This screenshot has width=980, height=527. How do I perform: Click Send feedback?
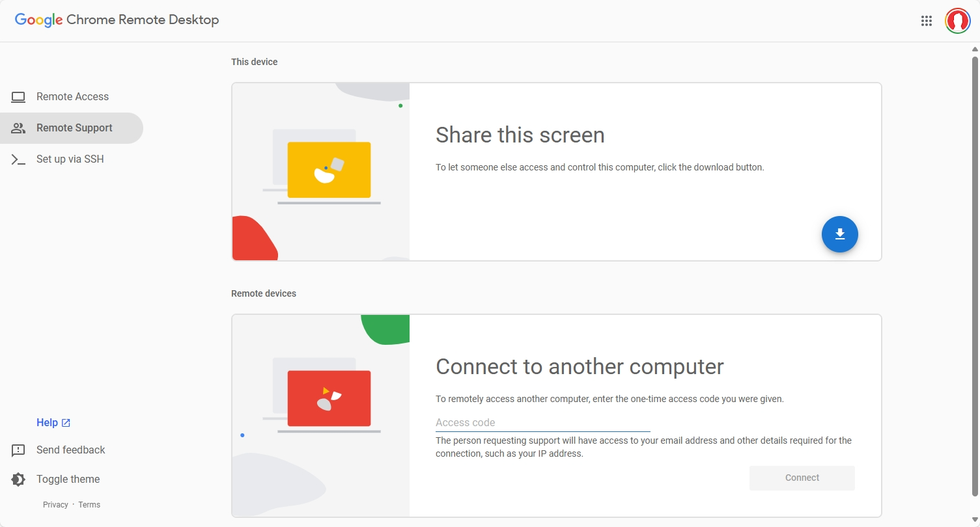pyautogui.click(x=70, y=450)
